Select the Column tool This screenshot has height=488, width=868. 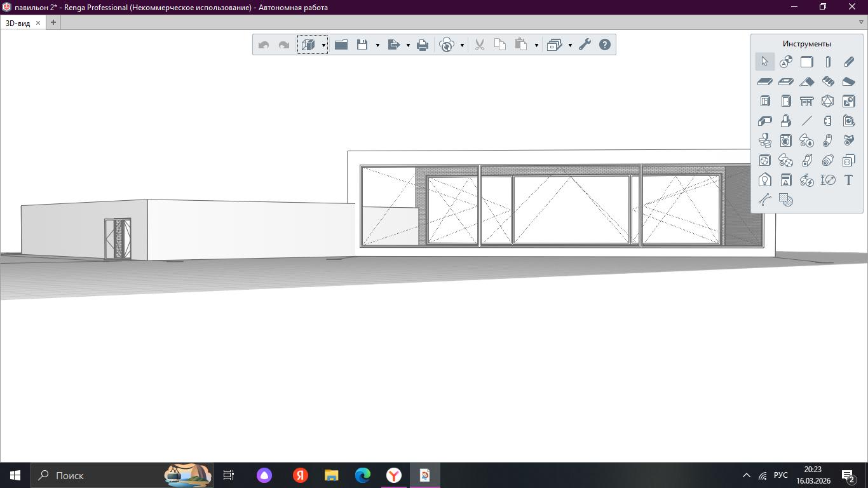click(828, 62)
